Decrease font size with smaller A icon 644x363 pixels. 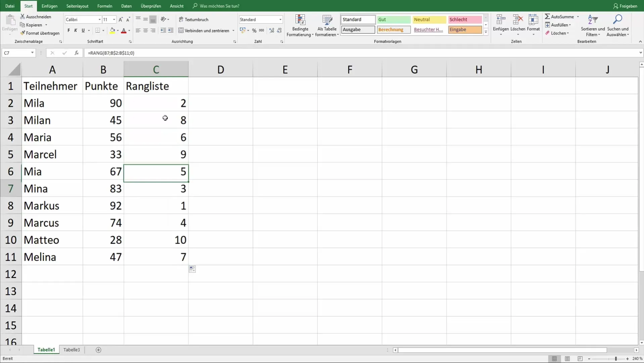[x=128, y=19]
